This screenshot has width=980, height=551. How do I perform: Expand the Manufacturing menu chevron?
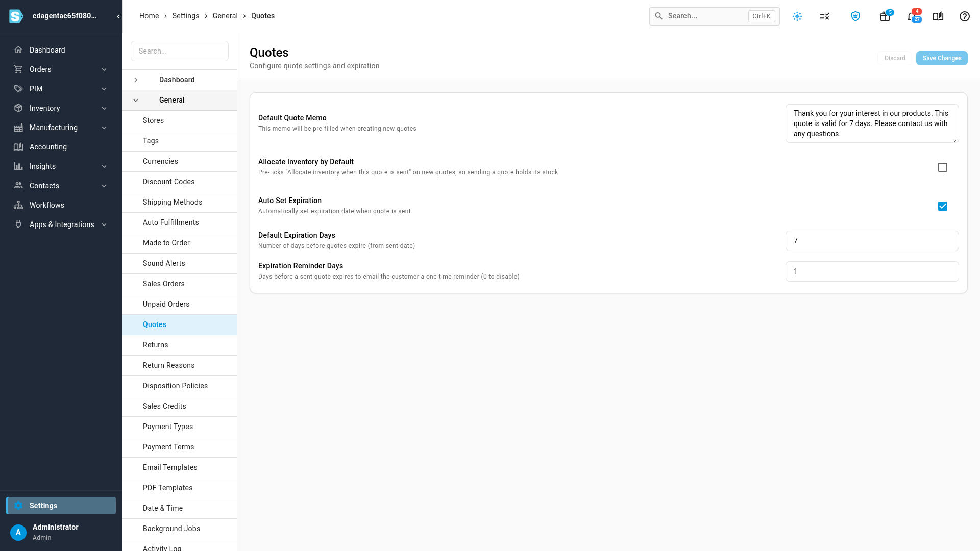tap(104, 128)
